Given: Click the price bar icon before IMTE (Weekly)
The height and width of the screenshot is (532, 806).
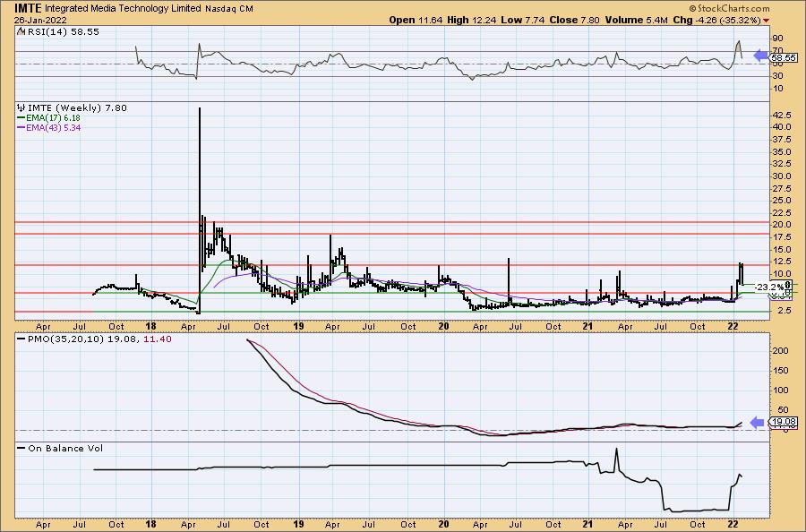Looking at the screenshot, I should coord(21,108).
